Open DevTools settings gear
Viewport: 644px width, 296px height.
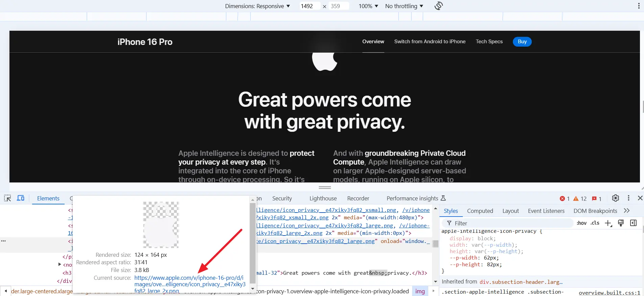click(x=616, y=198)
